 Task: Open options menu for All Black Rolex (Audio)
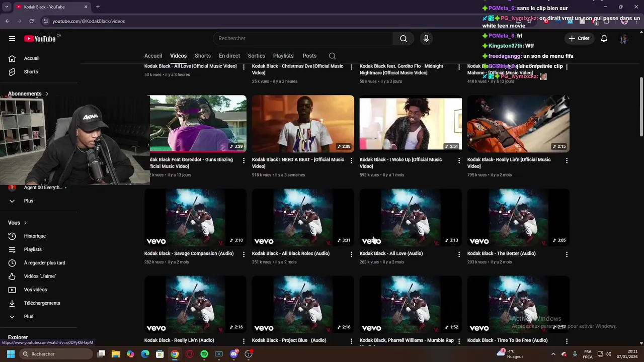tap(351, 254)
